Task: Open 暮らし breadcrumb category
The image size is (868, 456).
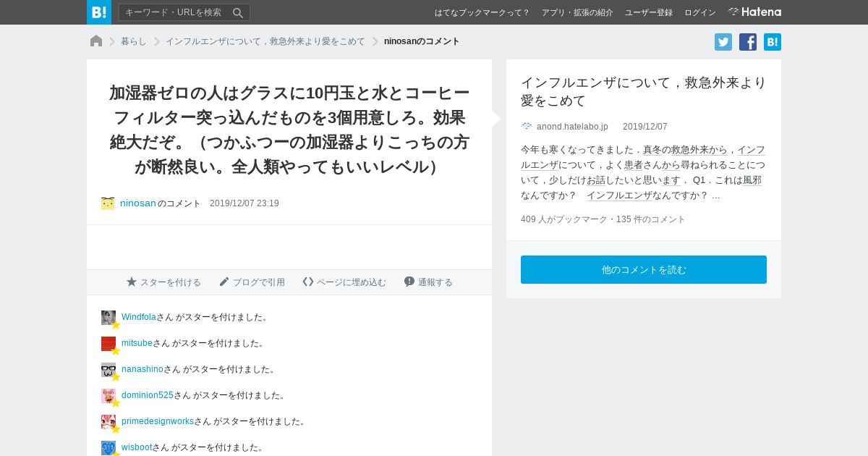Action: (134, 41)
